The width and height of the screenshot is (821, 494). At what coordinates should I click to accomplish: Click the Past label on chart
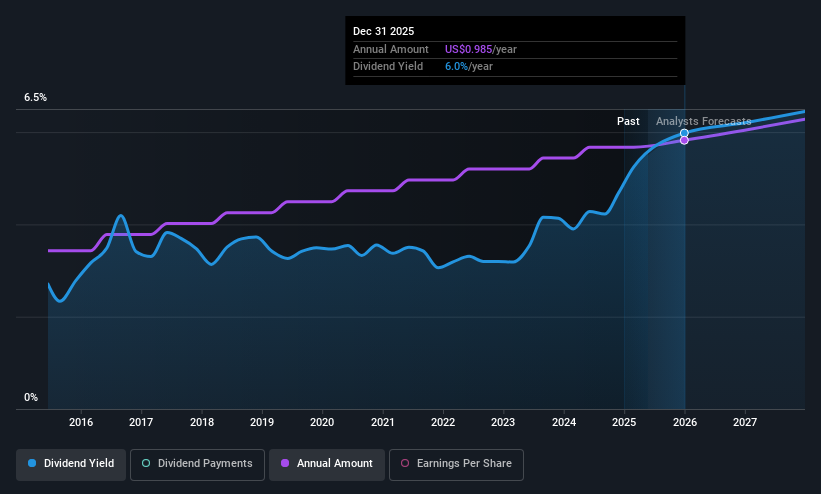click(x=628, y=121)
